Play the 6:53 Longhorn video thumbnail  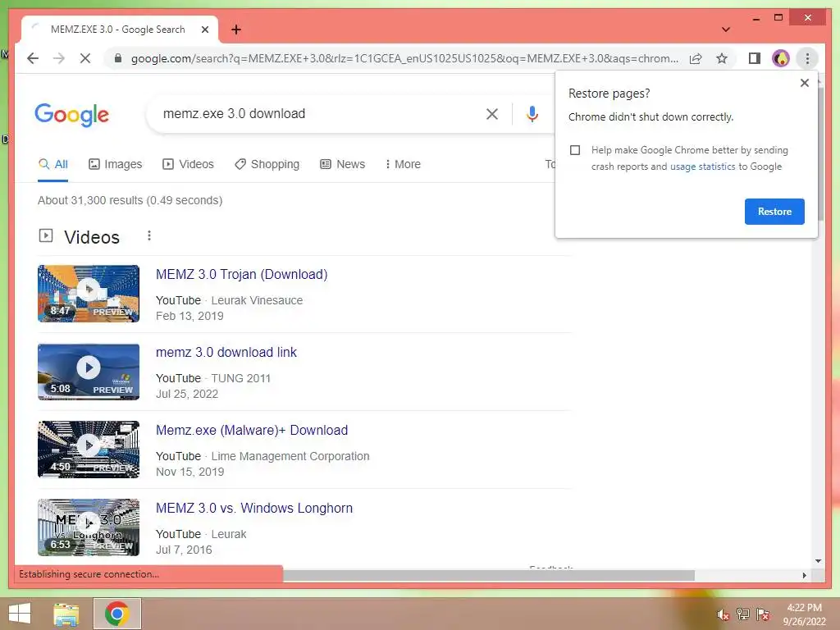(89, 527)
